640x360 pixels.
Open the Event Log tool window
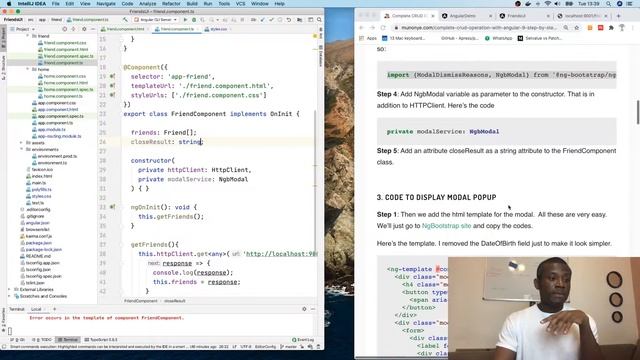pos(303,340)
